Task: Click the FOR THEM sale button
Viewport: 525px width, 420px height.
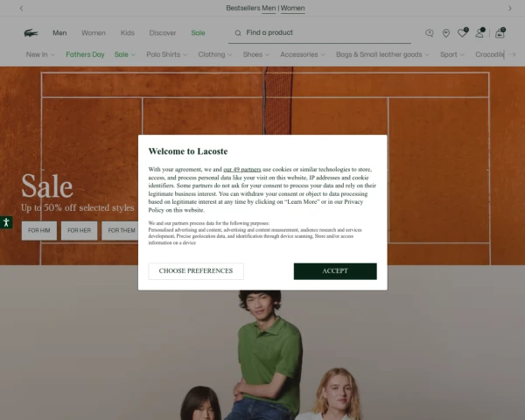Action: point(120,230)
